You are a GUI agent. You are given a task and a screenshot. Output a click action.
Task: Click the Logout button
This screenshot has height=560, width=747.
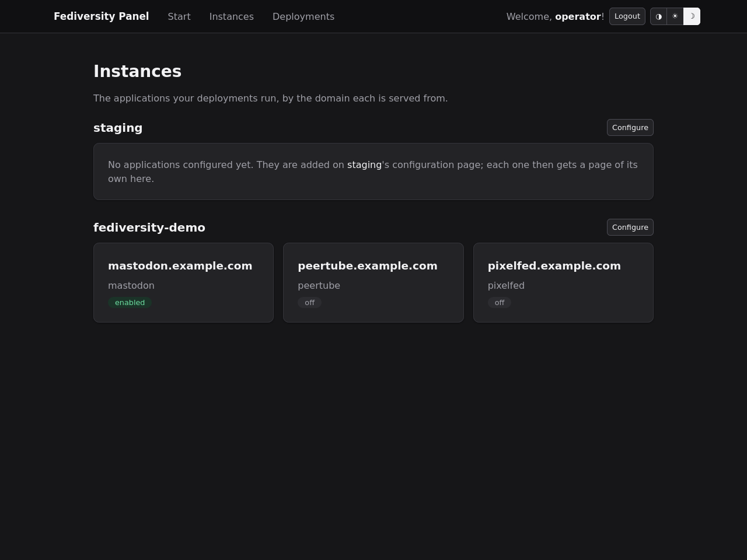pyautogui.click(x=627, y=16)
